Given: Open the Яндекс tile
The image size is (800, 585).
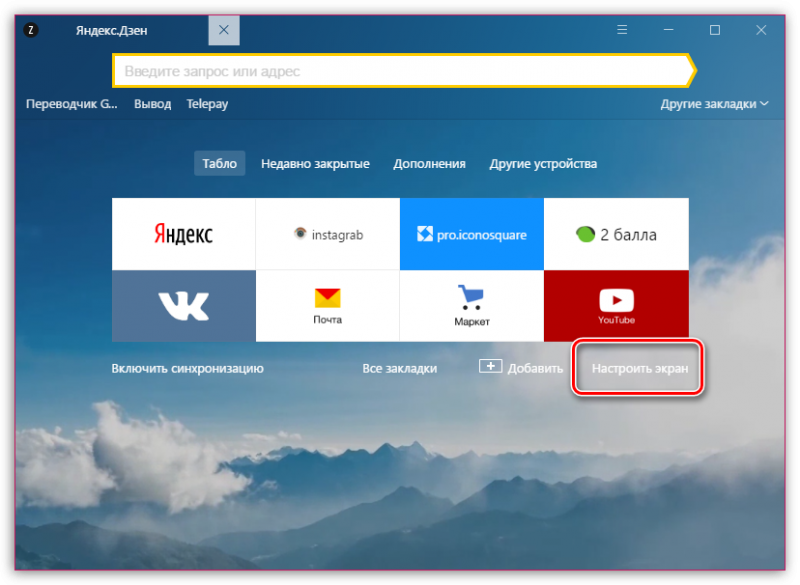Looking at the screenshot, I should [x=183, y=234].
